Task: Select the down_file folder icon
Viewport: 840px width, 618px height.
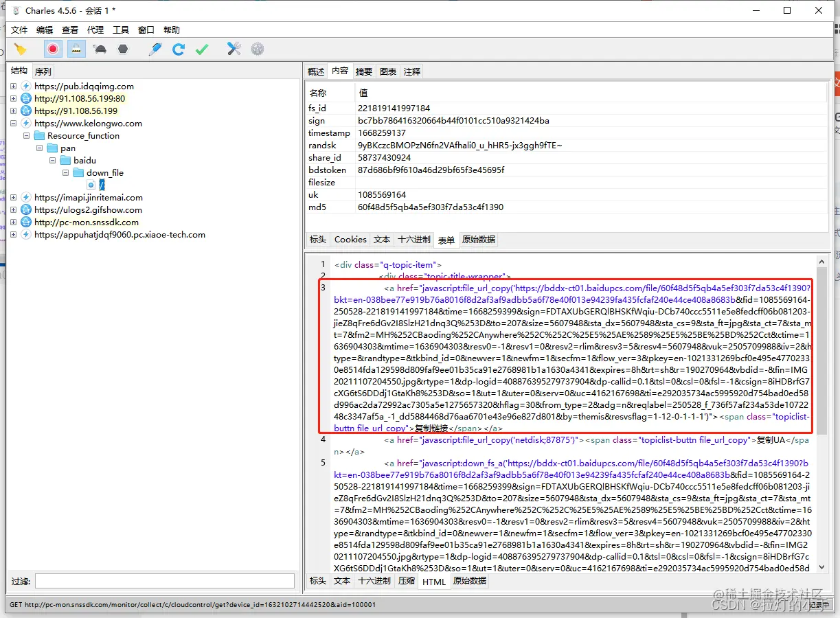Action: (78, 173)
